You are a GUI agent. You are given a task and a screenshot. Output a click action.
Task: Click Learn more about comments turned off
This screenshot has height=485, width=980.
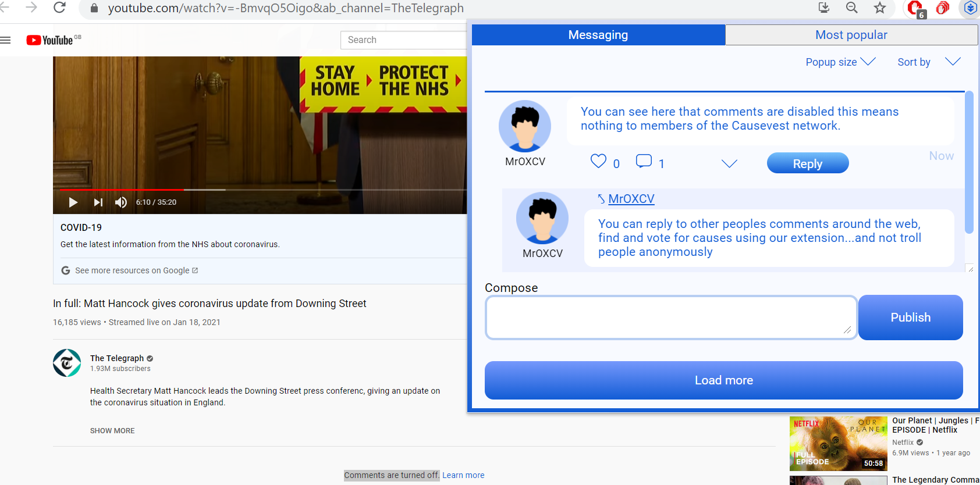tap(463, 475)
